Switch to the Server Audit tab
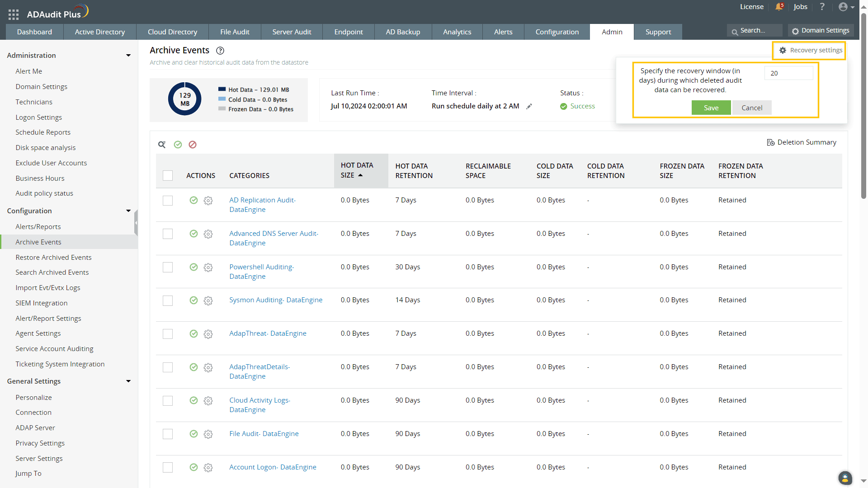The height and width of the screenshot is (488, 868). (x=292, y=32)
